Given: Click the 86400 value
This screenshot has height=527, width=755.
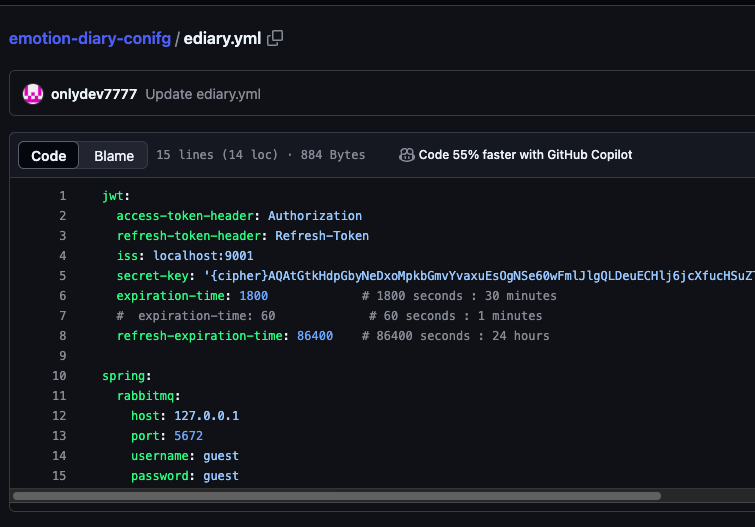Looking at the screenshot, I should 315,336.
